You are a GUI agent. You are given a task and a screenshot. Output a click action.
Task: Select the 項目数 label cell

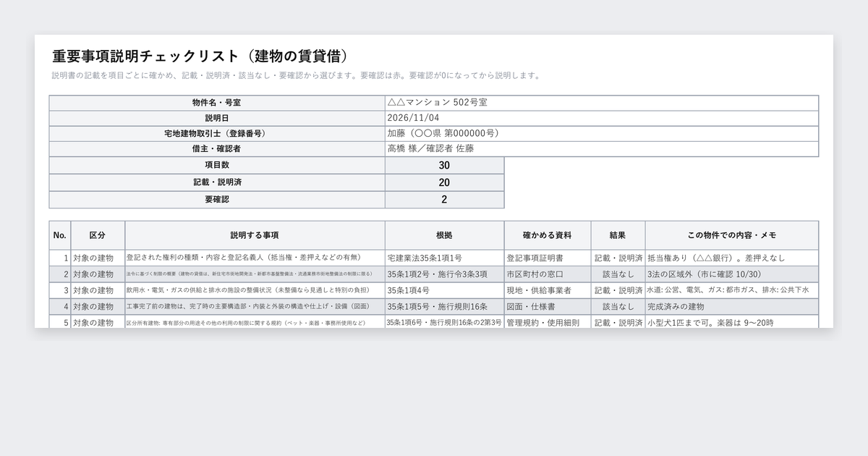tap(217, 165)
